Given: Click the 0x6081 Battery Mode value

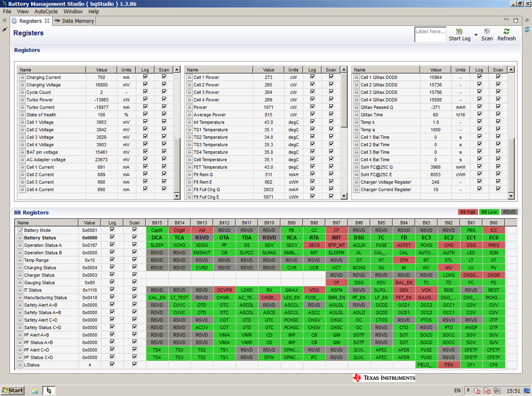Looking at the screenshot, I should coord(90,230).
